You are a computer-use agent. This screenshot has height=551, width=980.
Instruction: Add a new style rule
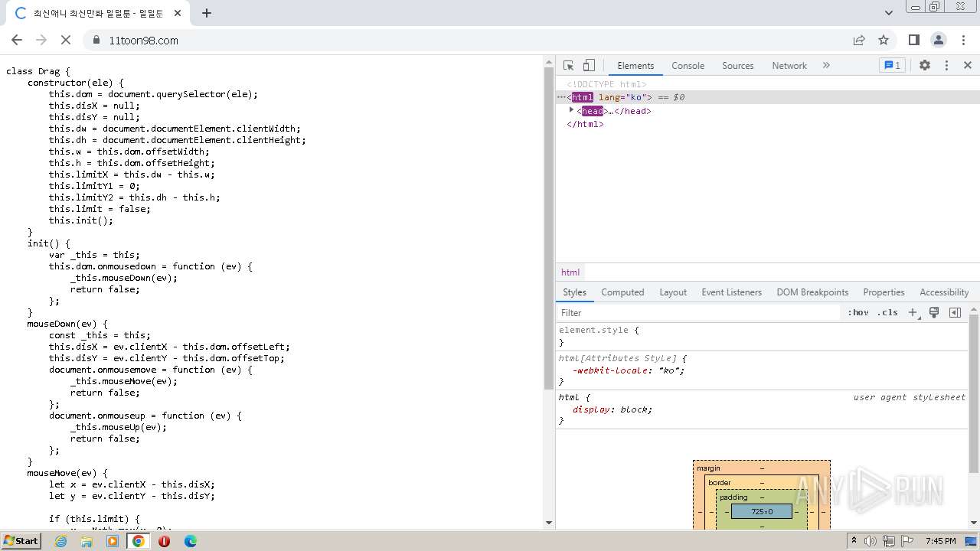coord(913,312)
